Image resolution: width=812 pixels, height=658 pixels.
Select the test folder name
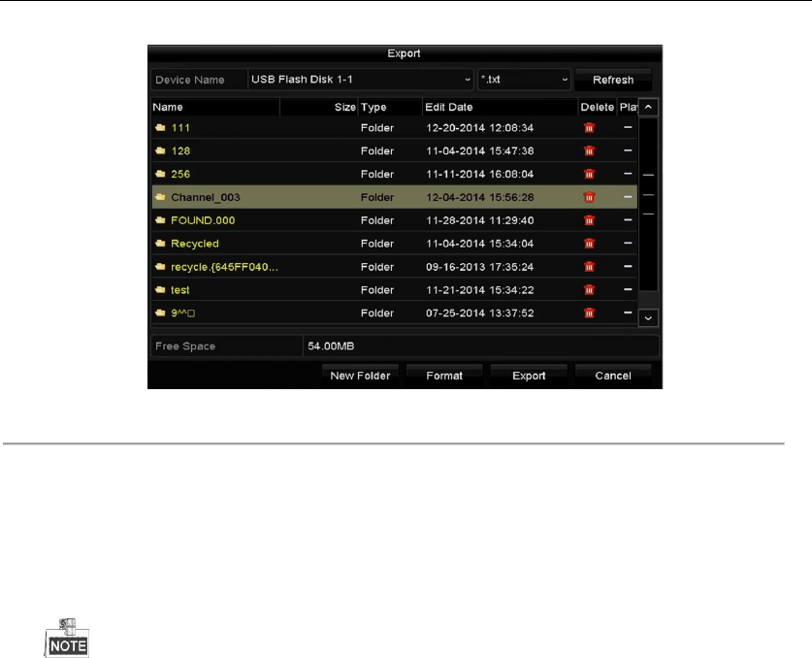(180, 290)
